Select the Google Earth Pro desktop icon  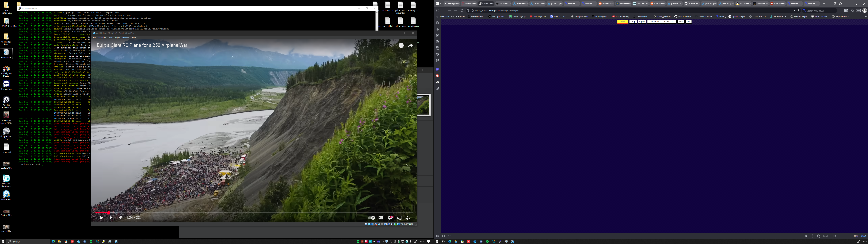coord(6,134)
